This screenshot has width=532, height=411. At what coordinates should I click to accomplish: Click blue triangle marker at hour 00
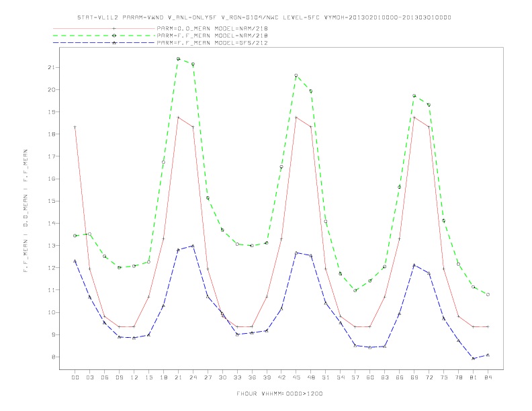pyautogui.click(x=75, y=261)
